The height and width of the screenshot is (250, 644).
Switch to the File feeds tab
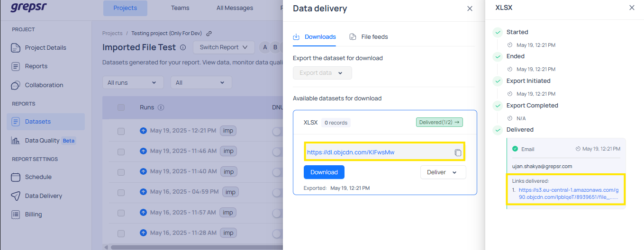369,37
